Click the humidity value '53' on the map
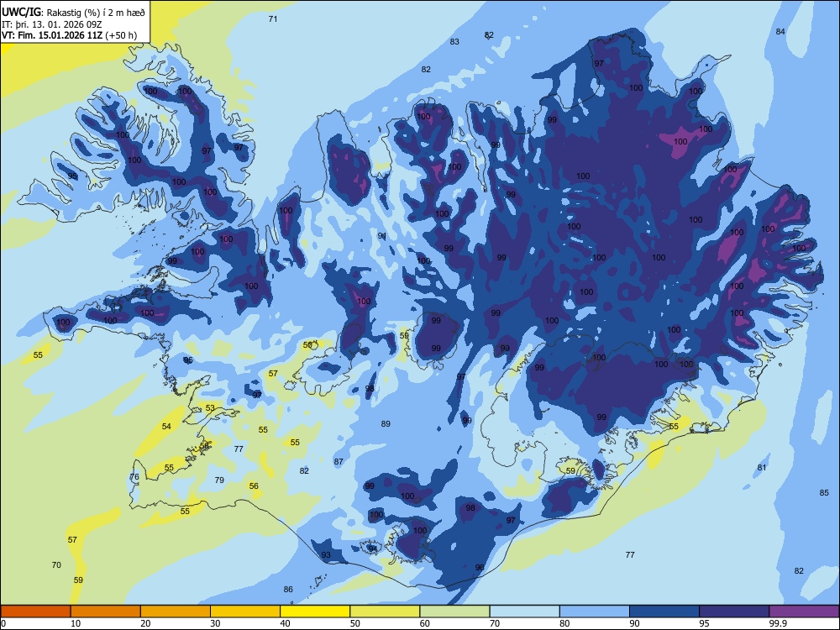 point(210,407)
